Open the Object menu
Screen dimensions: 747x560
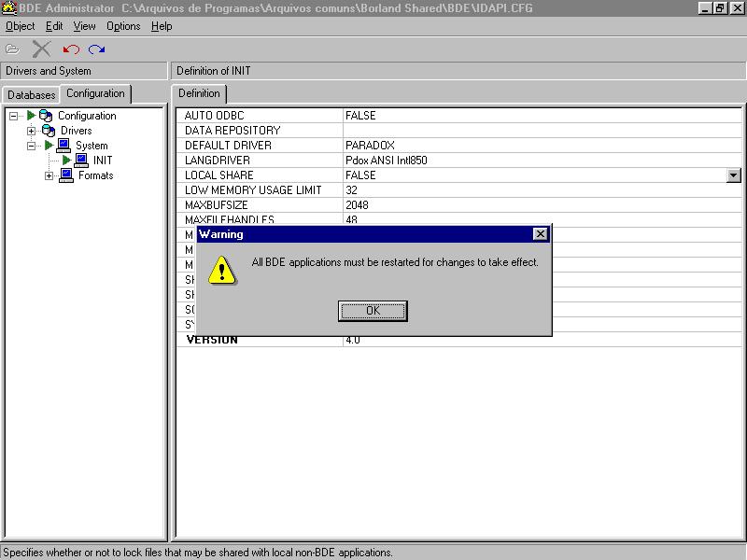20,26
